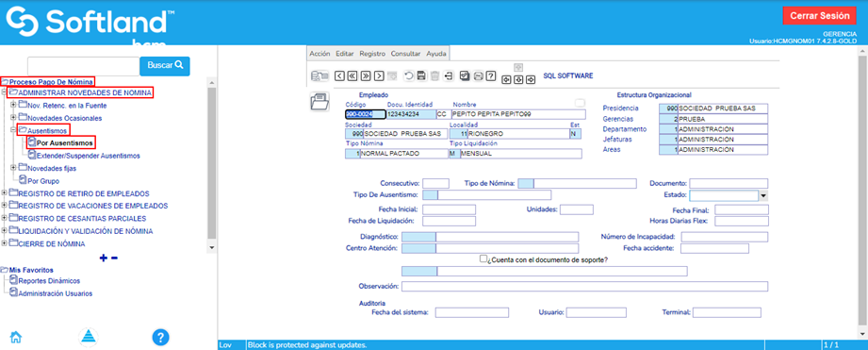Expand all tree nodes with plus icon
The width and height of the screenshot is (868, 350).
pos(103,258)
